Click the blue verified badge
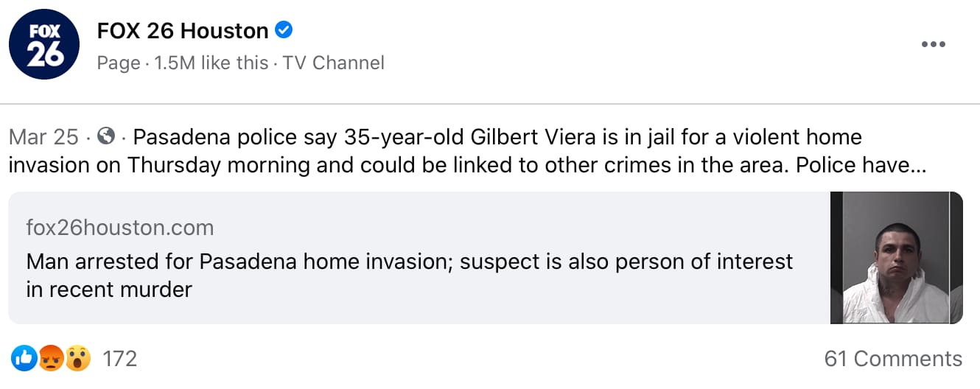The image size is (980, 389). (284, 30)
